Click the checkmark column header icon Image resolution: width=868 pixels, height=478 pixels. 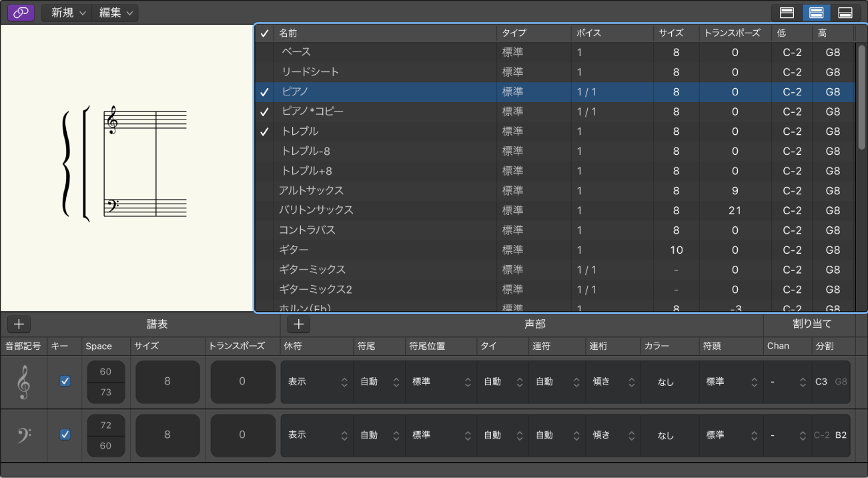pos(264,32)
